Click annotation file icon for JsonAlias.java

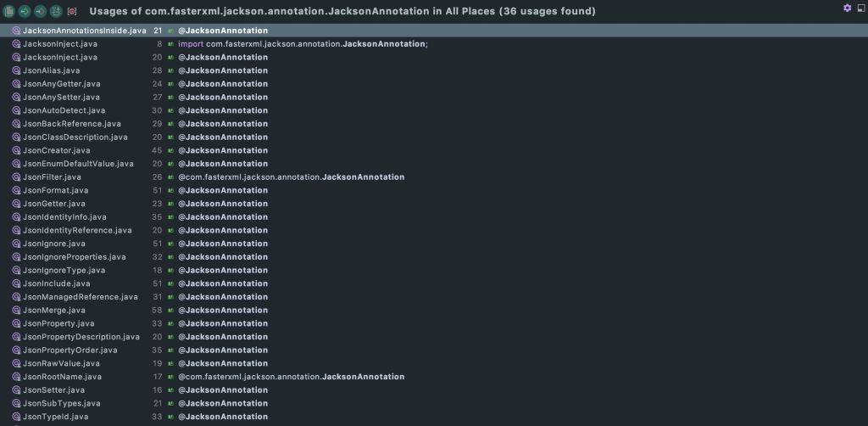16,70
